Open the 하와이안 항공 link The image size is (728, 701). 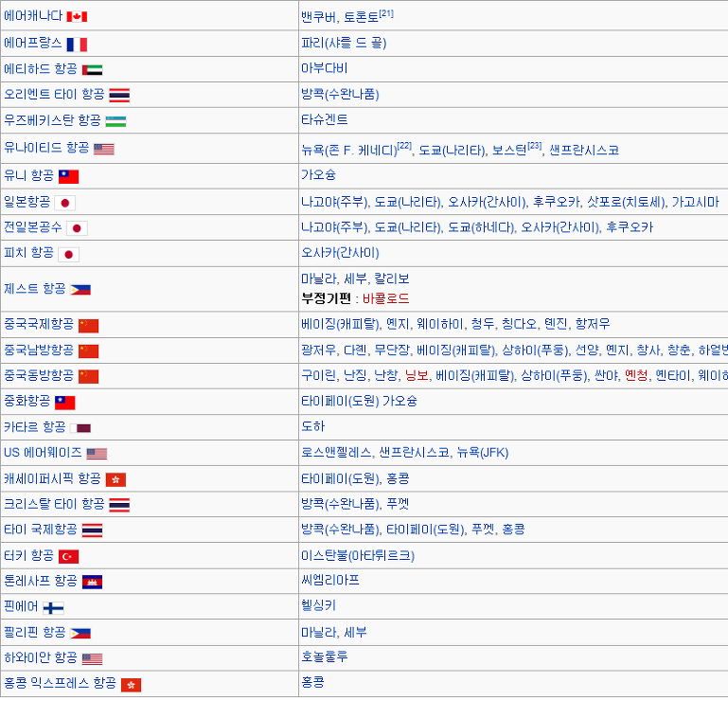pos(41,657)
